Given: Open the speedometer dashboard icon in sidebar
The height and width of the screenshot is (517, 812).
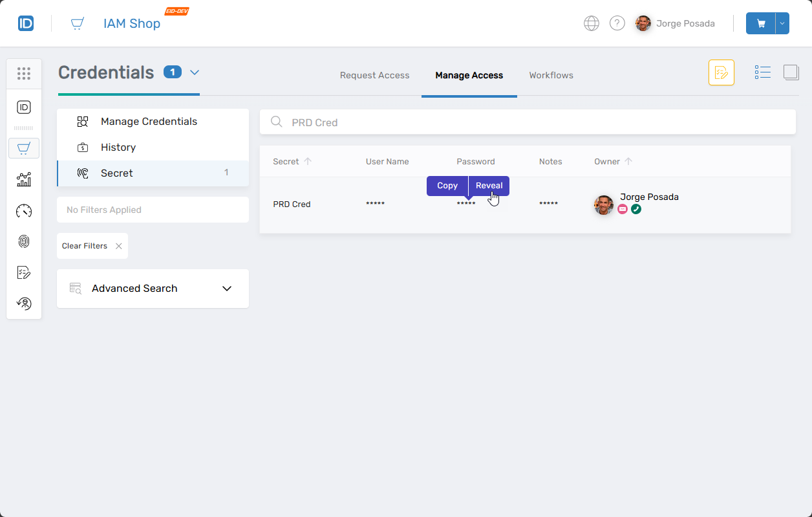Looking at the screenshot, I should 24,211.
